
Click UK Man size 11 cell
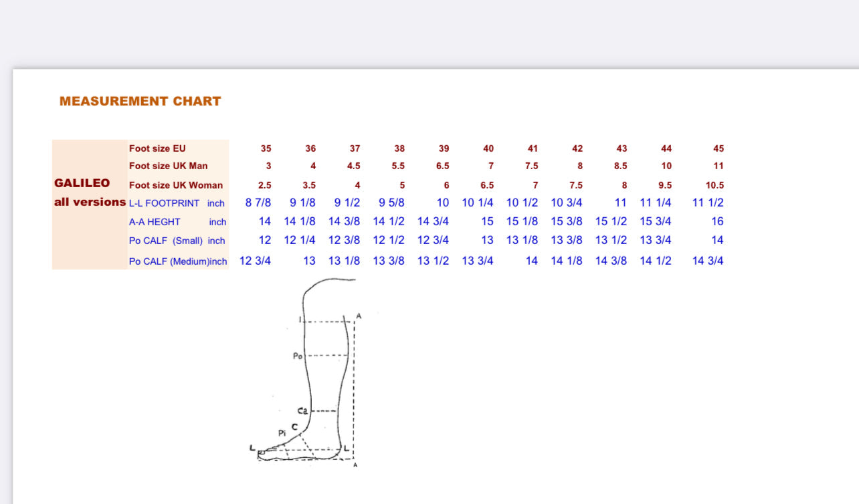click(x=719, y=166)
